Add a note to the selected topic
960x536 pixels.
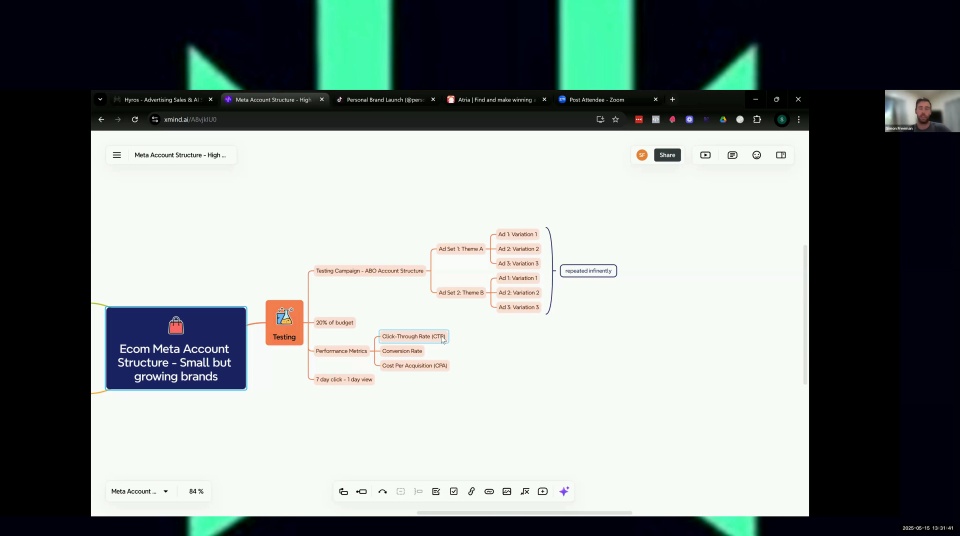(x=436, y=491)
